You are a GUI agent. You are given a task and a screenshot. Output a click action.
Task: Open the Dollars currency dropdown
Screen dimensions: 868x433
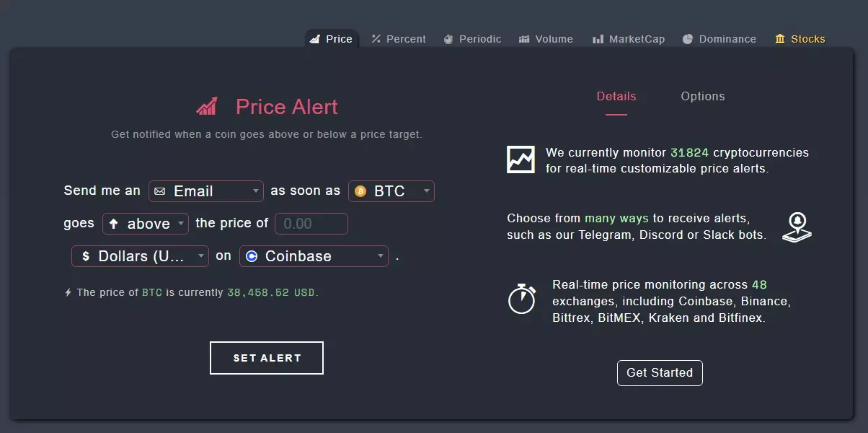[140, 256]
